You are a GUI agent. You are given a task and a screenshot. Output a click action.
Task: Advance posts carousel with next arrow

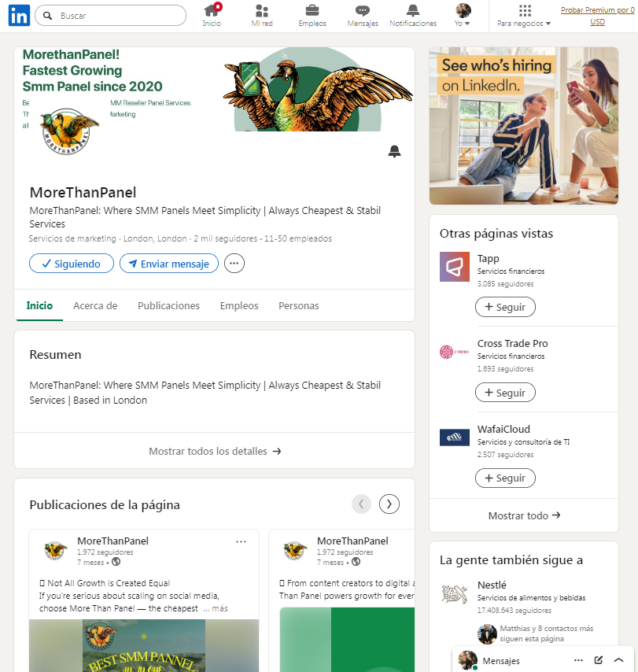click(389, 504)
